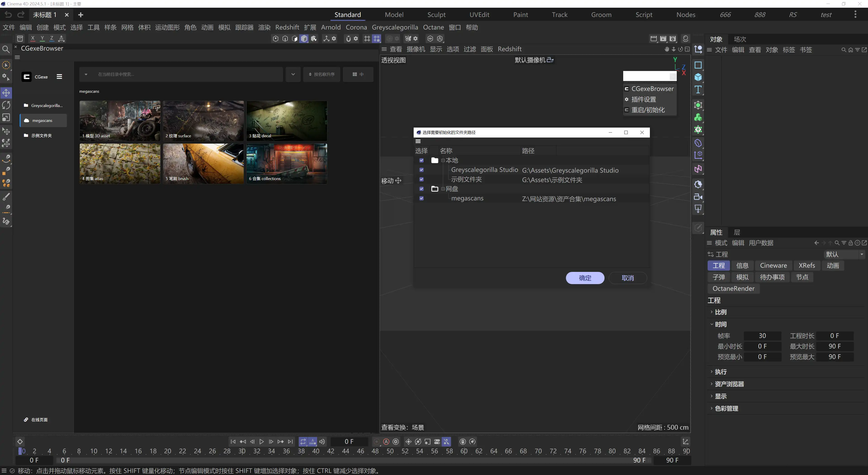Expand the 比例 section
Viewport: 868px width, 475px height.
click(x=711, y=312)
